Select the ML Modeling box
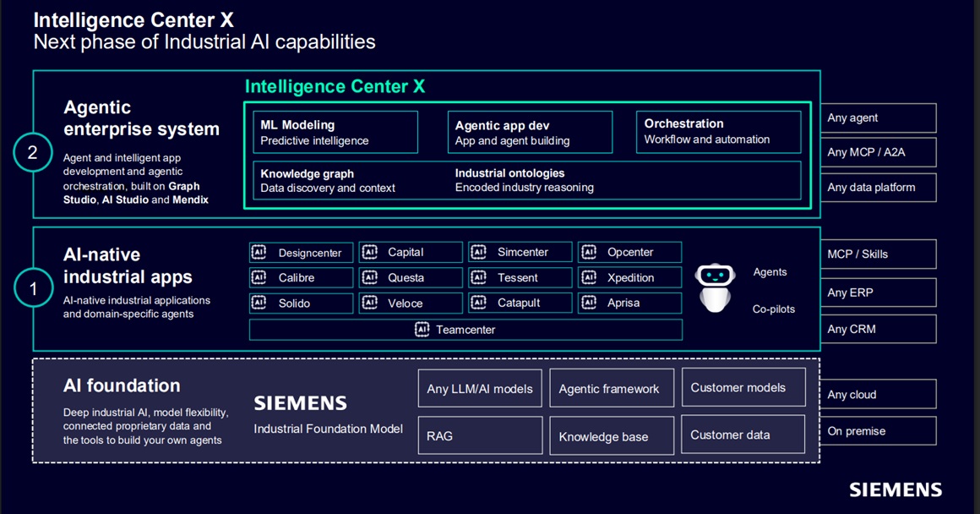The height and width of the screenshot is (514, 980). [x=335, y=132]
